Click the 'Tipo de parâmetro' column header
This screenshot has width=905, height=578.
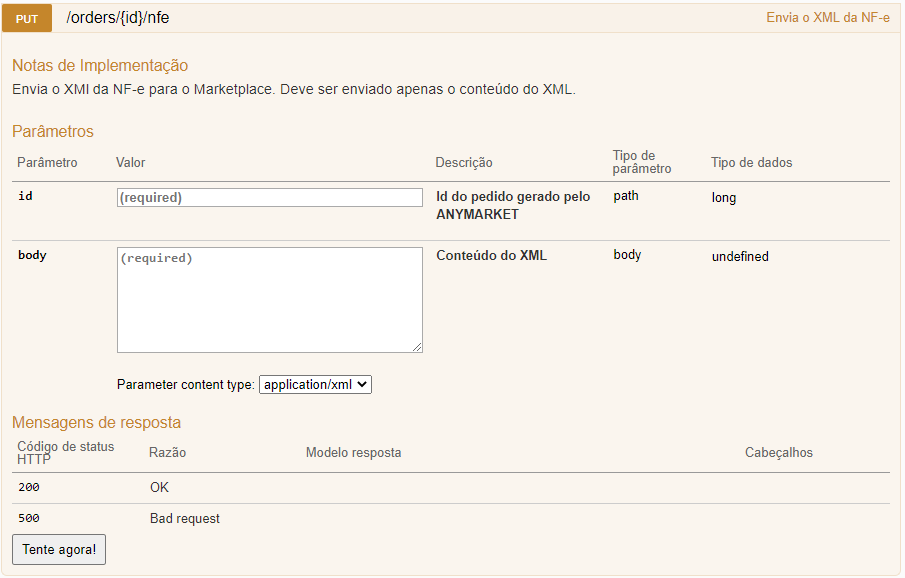642,162
